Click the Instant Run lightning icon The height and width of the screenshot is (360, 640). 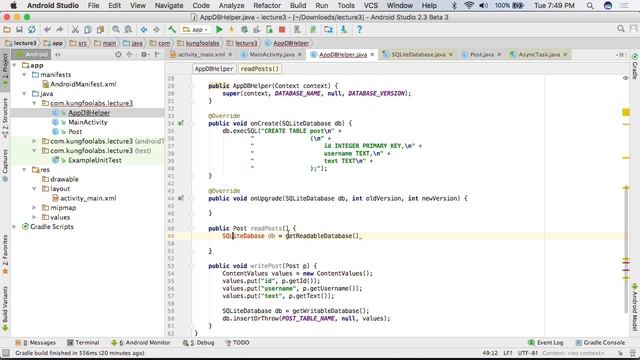[231, 29]
